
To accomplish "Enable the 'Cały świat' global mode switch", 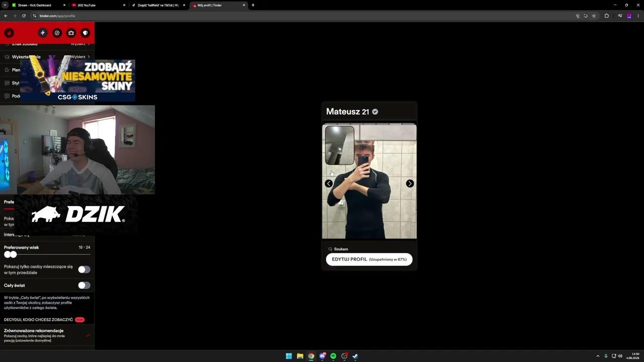I will (84, 286).
